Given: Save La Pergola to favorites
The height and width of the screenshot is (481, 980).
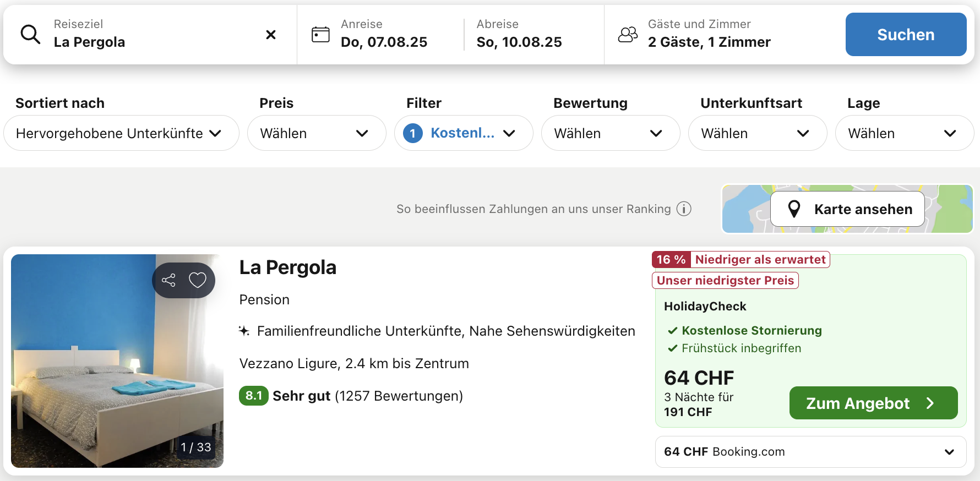Looking at the screenshot, I should (198, 280).
